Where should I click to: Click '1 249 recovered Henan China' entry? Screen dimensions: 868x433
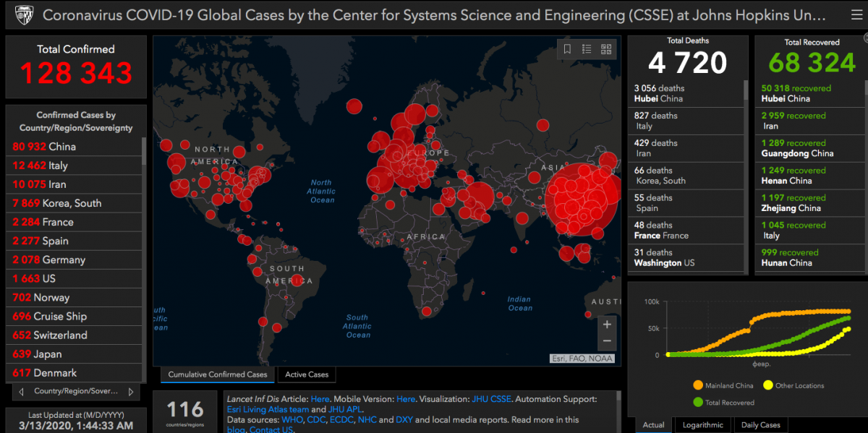click(810, 176)
